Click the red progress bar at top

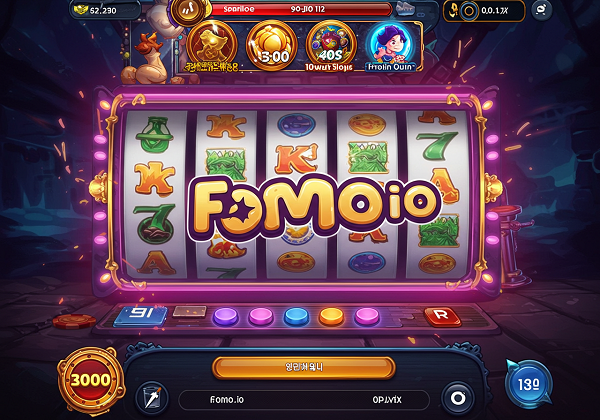coord(301,9)
